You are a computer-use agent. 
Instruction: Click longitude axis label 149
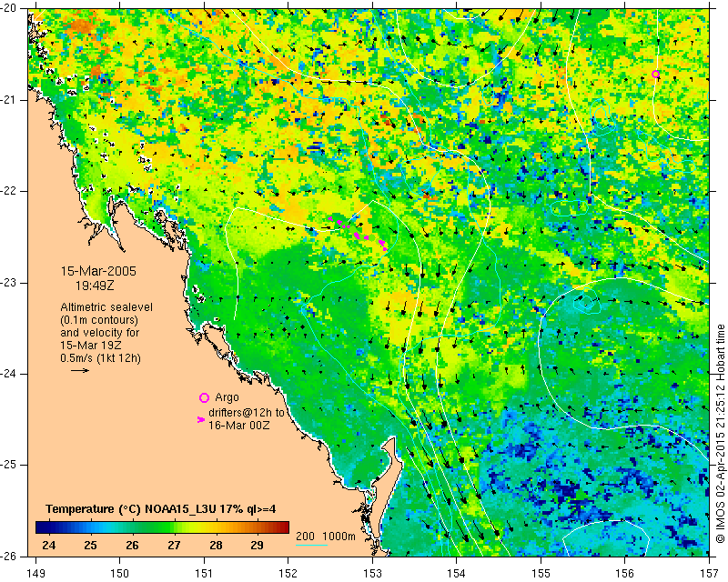click(35, 574)
